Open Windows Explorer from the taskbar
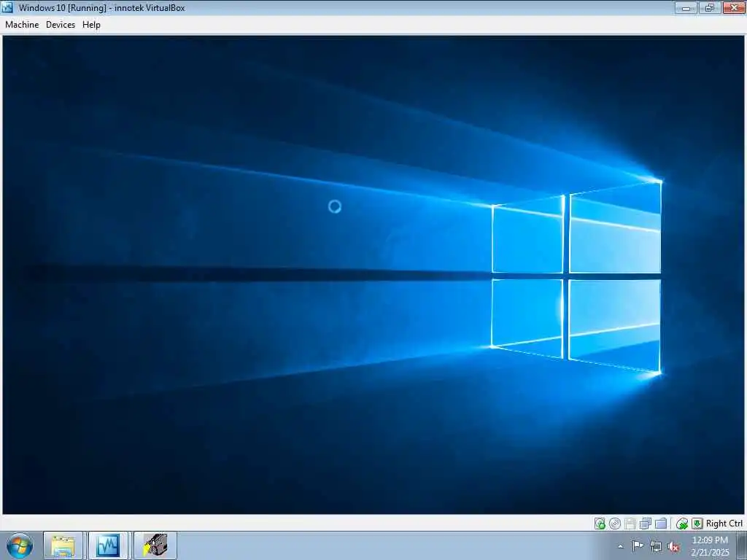This screenshot has width=747, height=560. coord(63,545)
